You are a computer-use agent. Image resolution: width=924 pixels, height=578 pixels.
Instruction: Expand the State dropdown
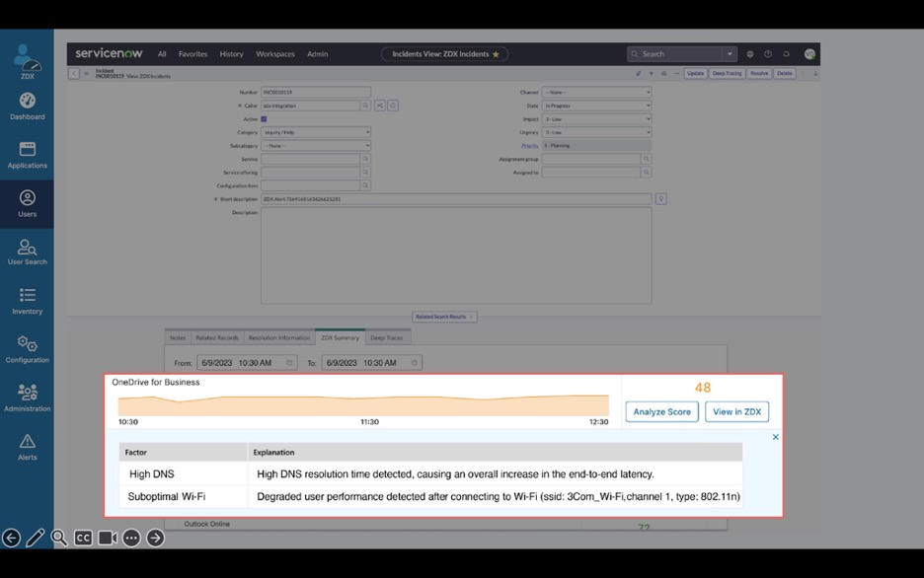point(596,106)
